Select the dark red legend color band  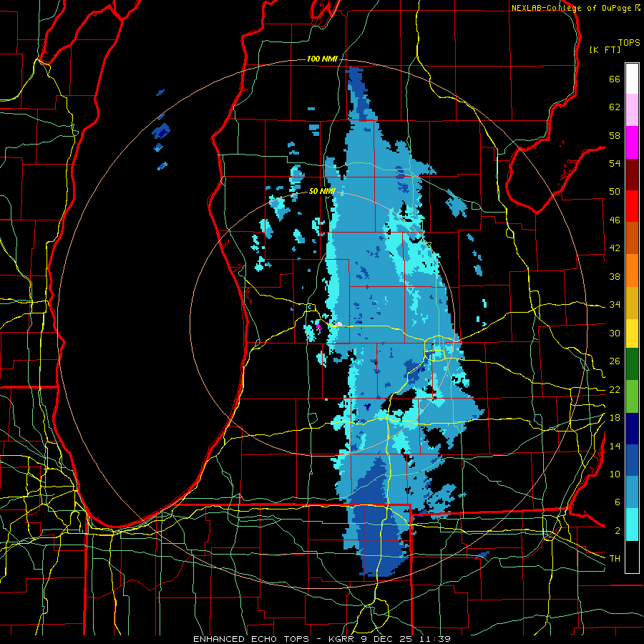coord(632,175)
